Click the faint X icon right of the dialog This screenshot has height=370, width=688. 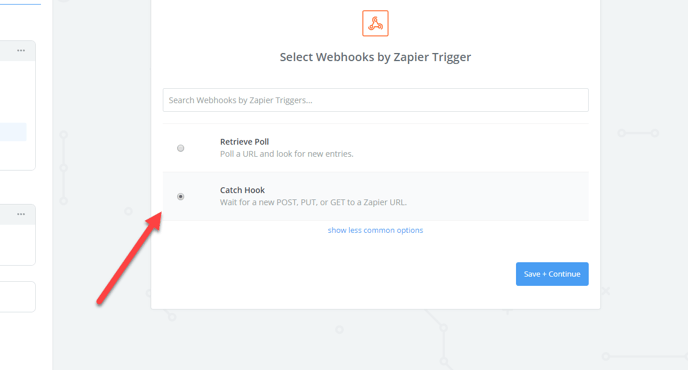pyautogui.click(x=606, y=291)
